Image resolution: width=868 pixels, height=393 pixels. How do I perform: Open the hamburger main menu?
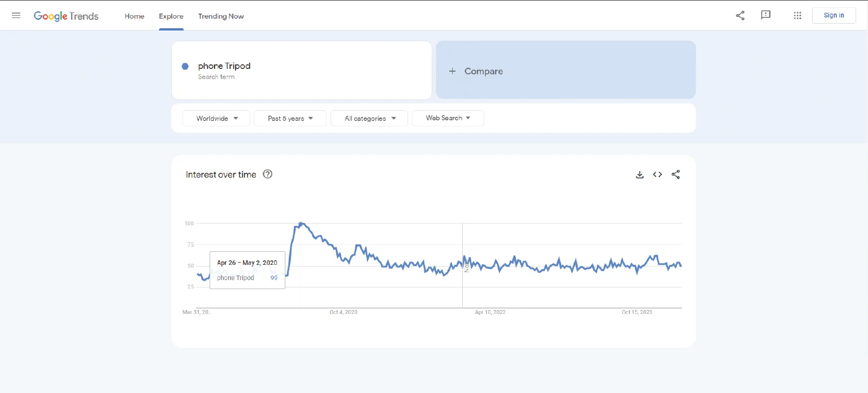tap(16, 16)
